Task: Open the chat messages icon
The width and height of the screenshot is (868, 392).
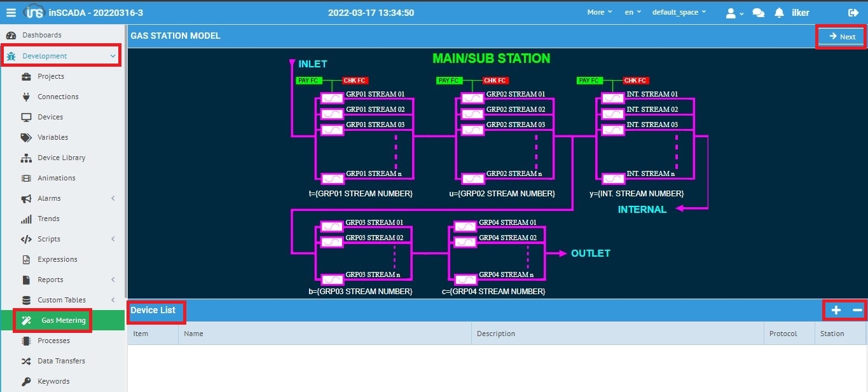Action: [x=758, y=13]
